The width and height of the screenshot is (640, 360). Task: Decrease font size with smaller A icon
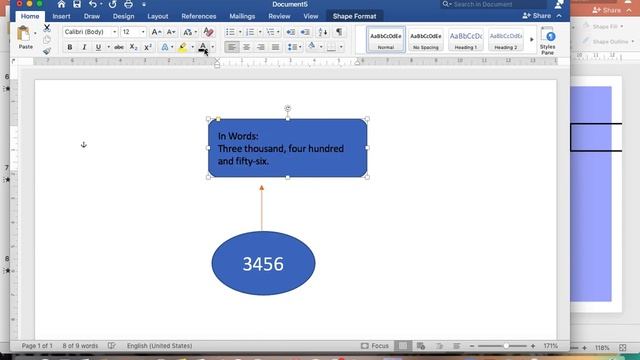171,32
